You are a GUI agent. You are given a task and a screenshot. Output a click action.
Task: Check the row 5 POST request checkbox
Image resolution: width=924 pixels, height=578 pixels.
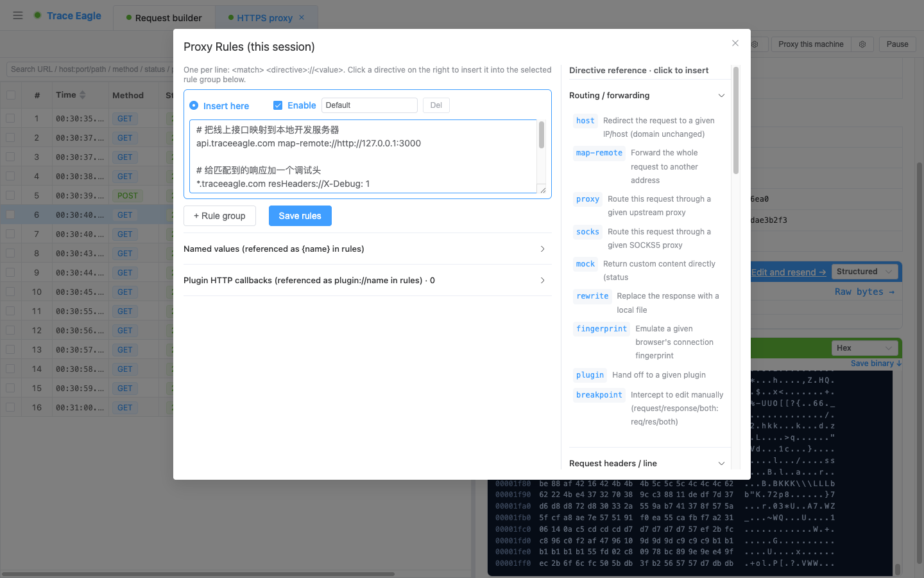[x=10, y=195]
